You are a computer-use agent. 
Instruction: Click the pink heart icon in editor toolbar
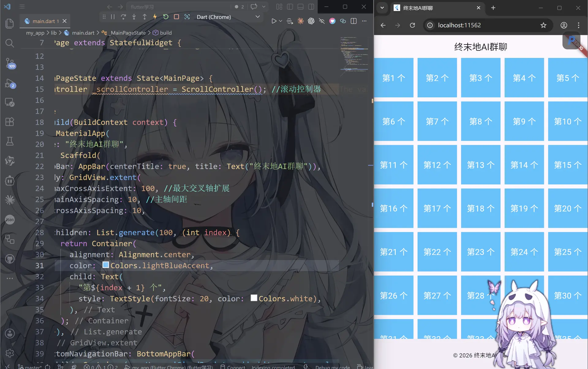click(332, 21)
